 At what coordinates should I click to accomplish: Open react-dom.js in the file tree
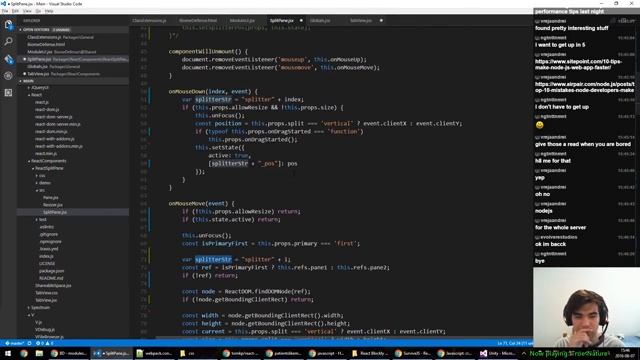click(x=47, y=110)
